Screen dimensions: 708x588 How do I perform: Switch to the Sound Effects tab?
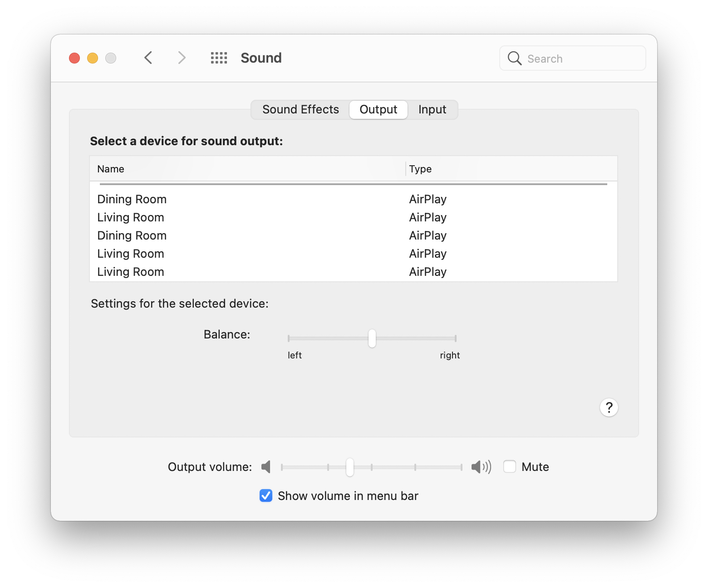pos(300,110)
